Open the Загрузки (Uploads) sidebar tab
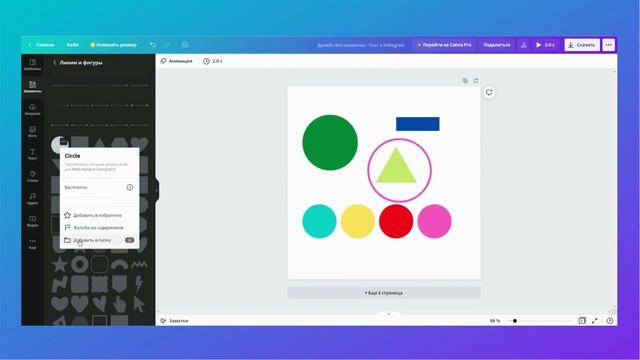 click(x=32, y=109)
